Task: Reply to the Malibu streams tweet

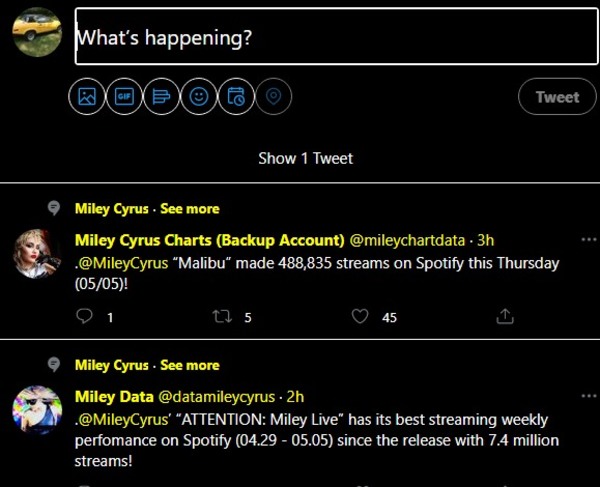Action: (86, 317)
